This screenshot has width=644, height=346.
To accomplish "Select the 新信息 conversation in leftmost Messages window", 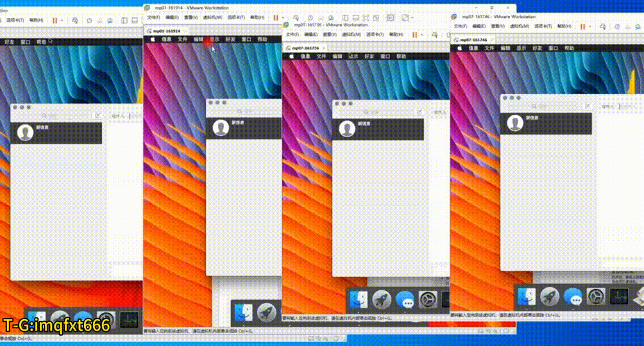I will coord(56,133).
